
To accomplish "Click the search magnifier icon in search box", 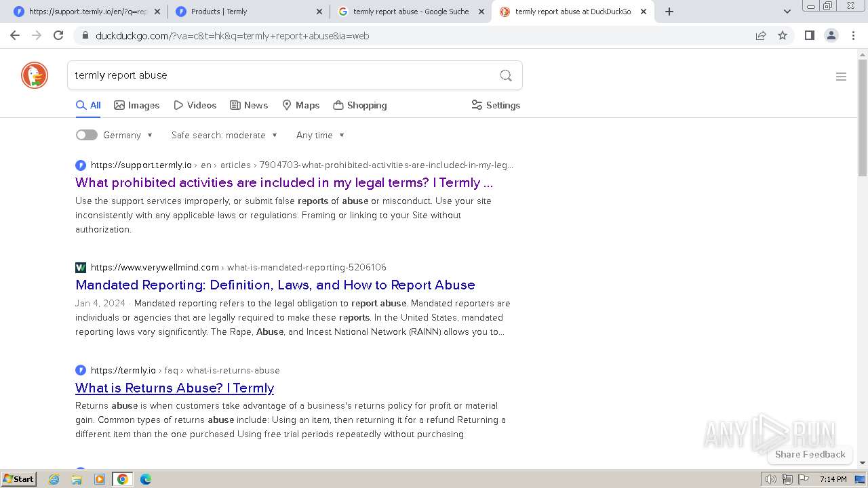I will [x=506, y=75].
